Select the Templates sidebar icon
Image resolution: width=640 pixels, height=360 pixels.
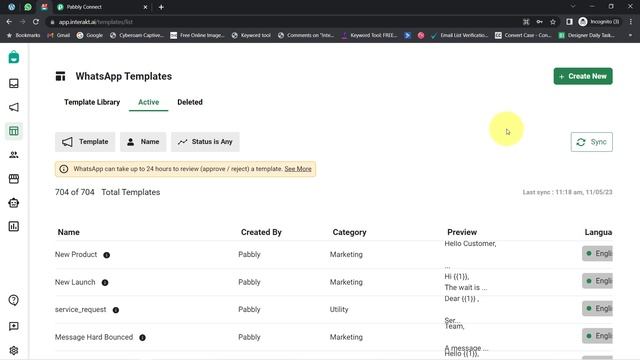coord(14,131)
